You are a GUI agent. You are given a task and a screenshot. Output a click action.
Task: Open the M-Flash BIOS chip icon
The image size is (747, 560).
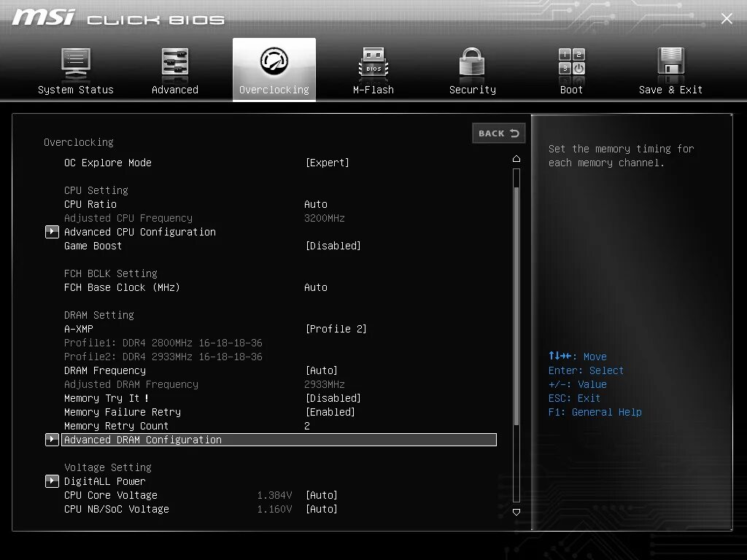pyautogui.click(x=373, y=63)
